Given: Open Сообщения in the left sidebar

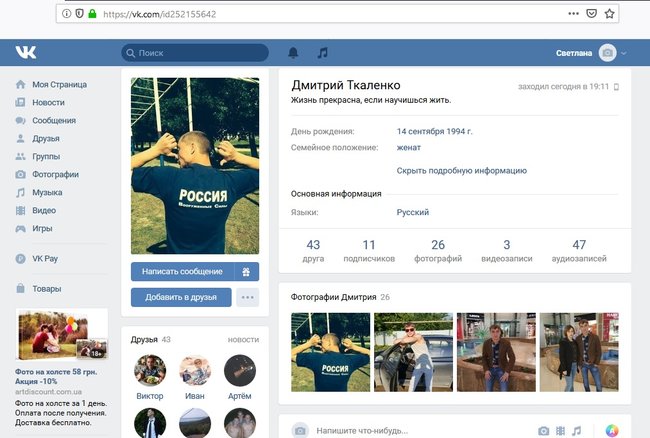Looking at the screenshot, I should pos(53,120).
